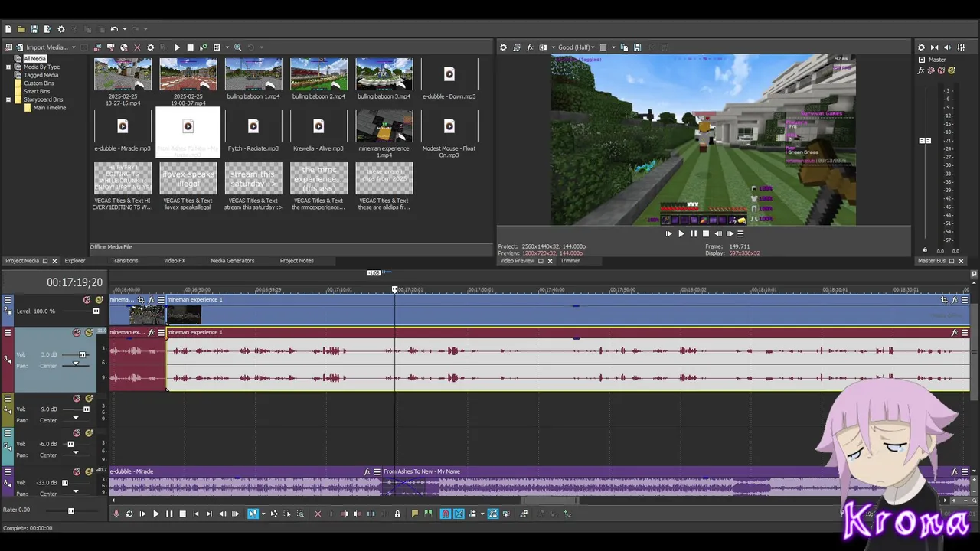Switch to the Explorer tab
Screen dimensions: 980x551
(75, 261)
